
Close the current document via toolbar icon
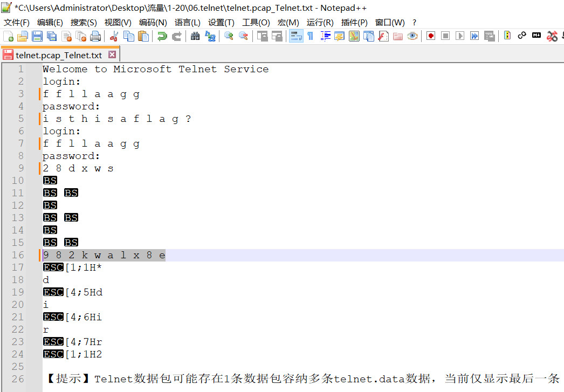(67, 36)
